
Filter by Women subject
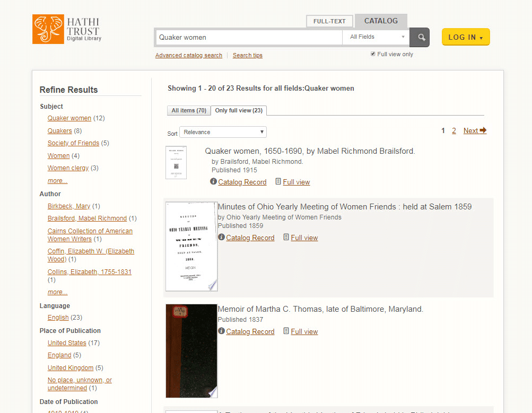pos(58,156)
